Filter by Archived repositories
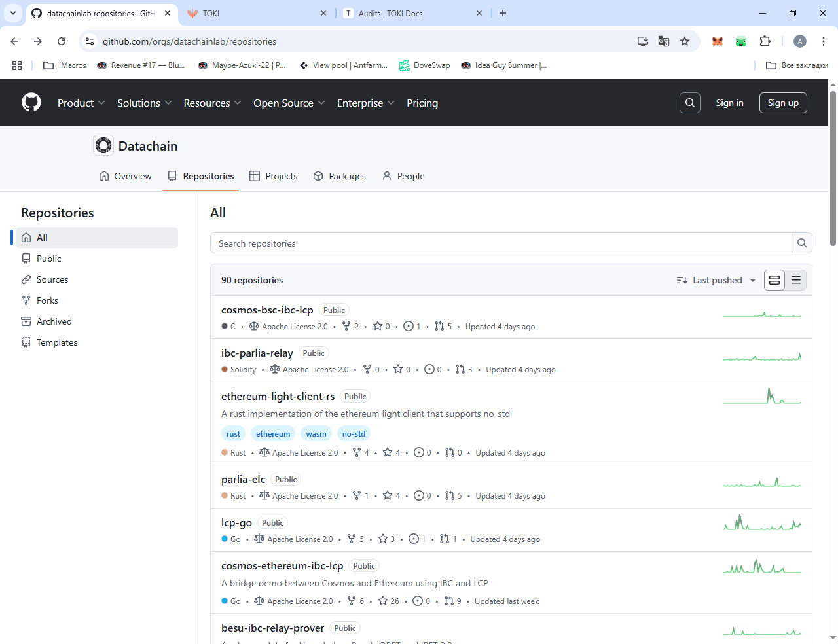 [x=97, y=321]
